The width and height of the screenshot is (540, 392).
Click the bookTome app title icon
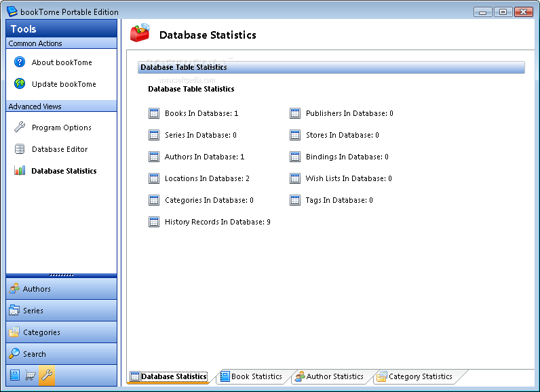12,12
